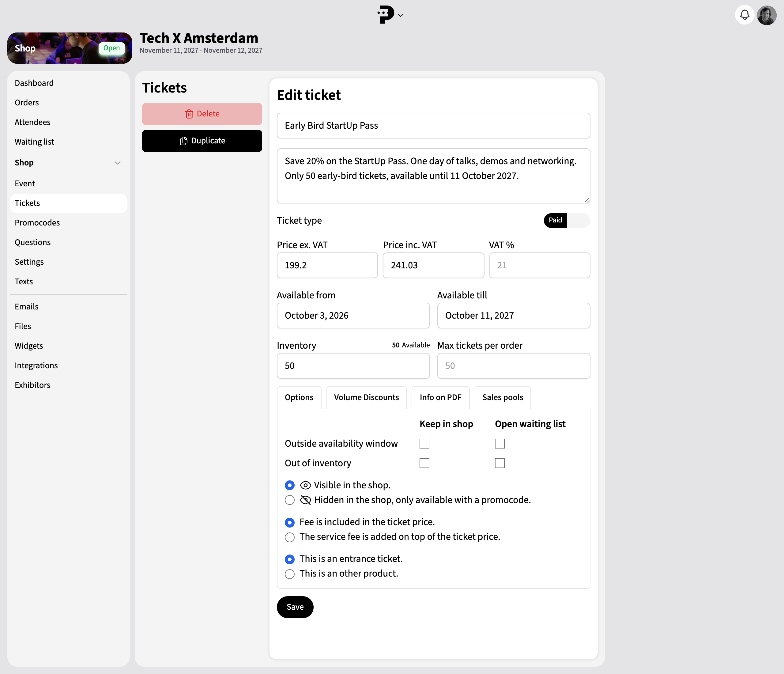Open the notifications bell
Viewport: 784px width, 674px height.
click(744, 15)
